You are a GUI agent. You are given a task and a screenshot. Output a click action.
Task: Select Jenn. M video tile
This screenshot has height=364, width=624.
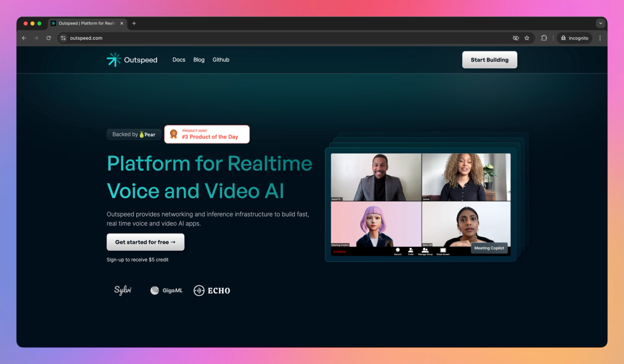click(466, 224)
